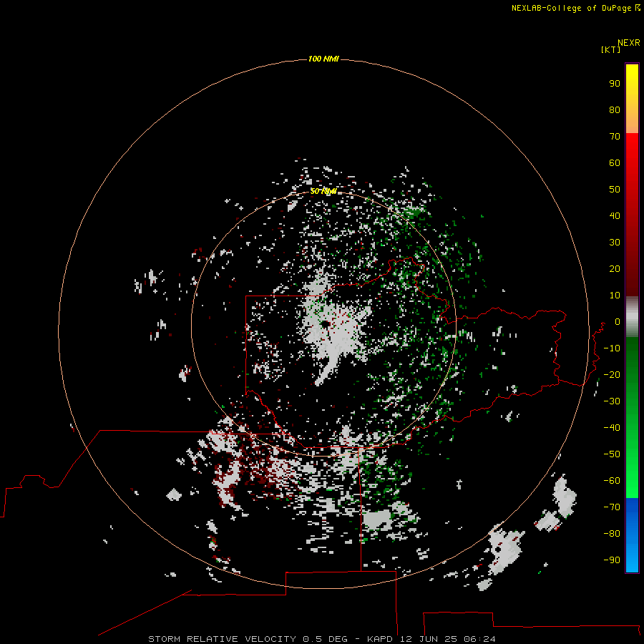Click the yellow-orange segment of velocity color bar
The height and width of the screenshot is (644, 644).
tap(632, 99)
